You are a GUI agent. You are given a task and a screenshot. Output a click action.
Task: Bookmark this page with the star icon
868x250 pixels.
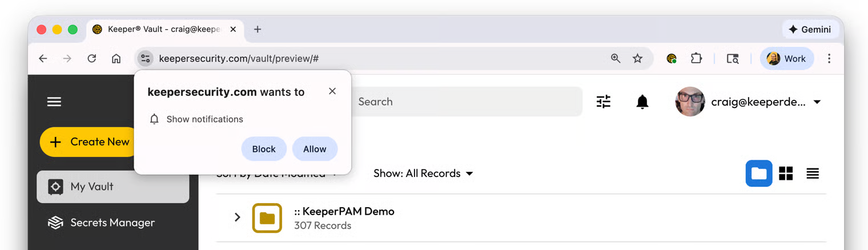pos(638,58)
